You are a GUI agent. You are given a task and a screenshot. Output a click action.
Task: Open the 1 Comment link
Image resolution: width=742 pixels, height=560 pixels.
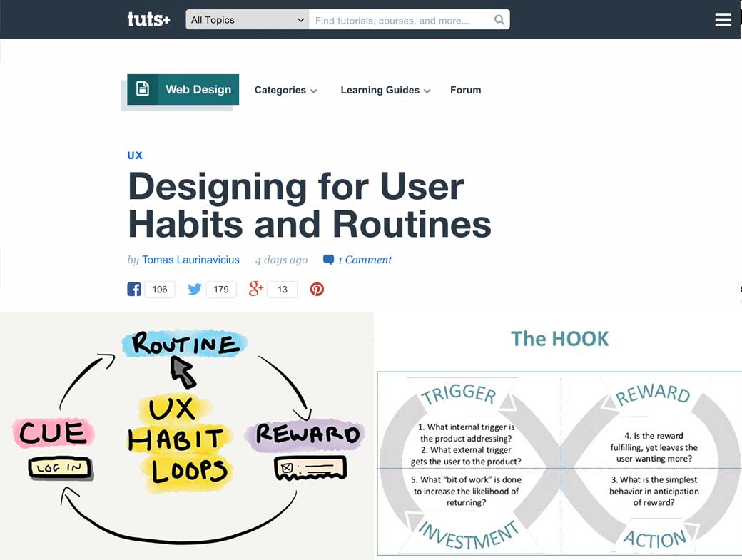(364, 260)
